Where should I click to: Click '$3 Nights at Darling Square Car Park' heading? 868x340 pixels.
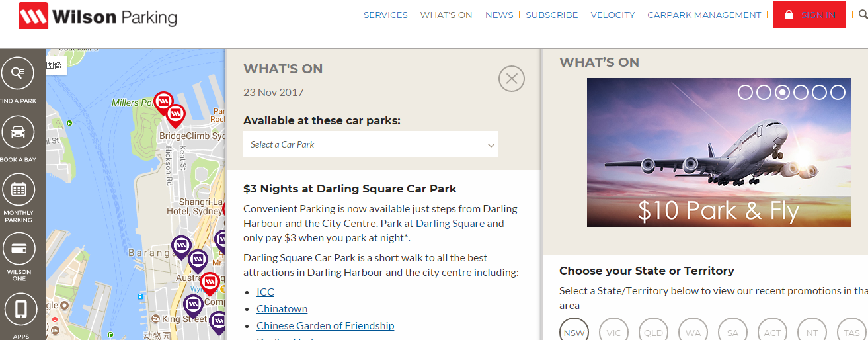click(x=350, y=189)
